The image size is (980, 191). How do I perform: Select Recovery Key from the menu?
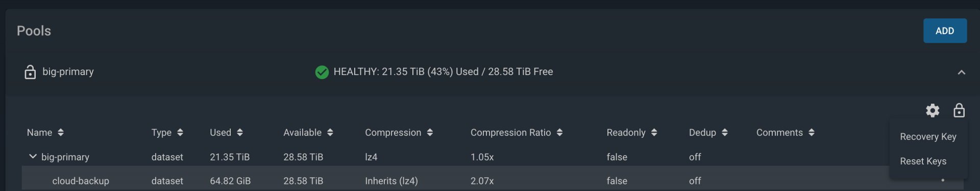click(928, 136)
